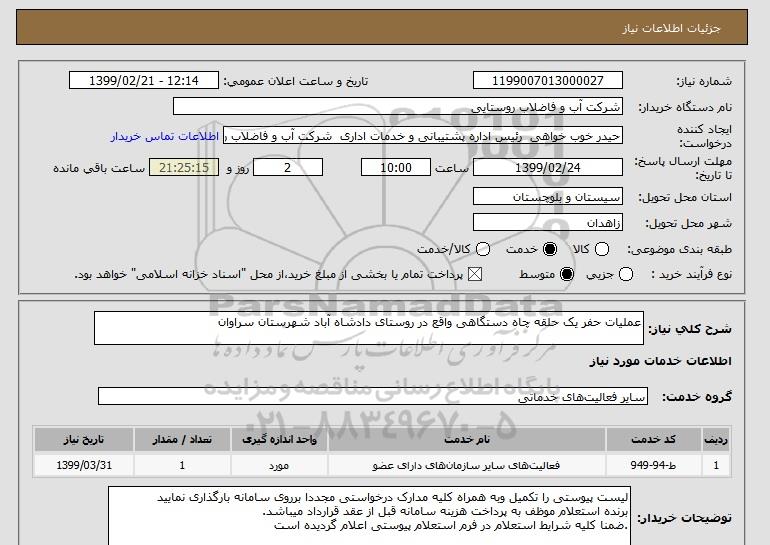Screen dimensions: 770x545
Task: Select the کالا radio button
Action: click(602, 249)
